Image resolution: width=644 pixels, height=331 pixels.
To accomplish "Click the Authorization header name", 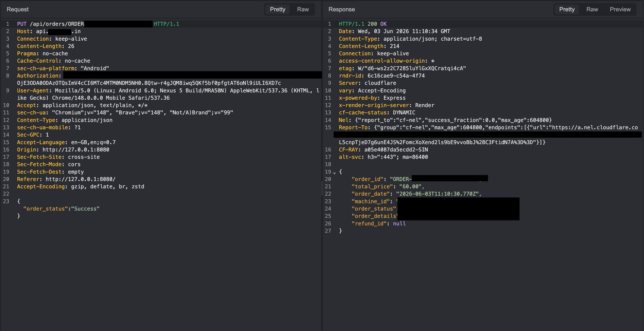I will point(38,76).
